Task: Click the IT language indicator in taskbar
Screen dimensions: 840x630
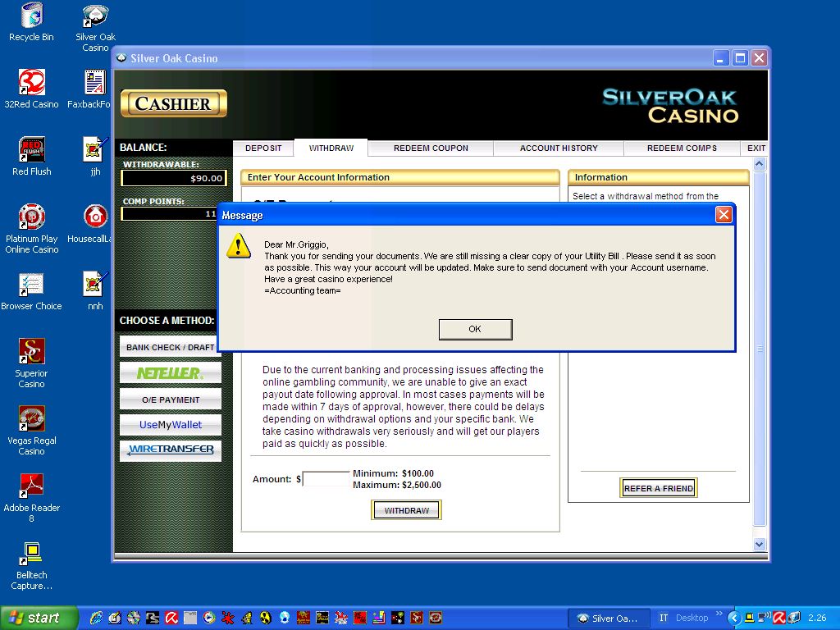Action: click(664, 618)
